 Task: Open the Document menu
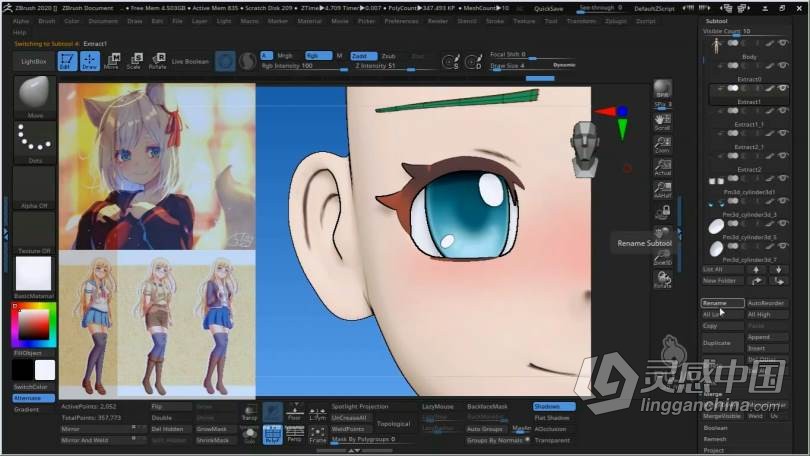[x=103, y=21]
